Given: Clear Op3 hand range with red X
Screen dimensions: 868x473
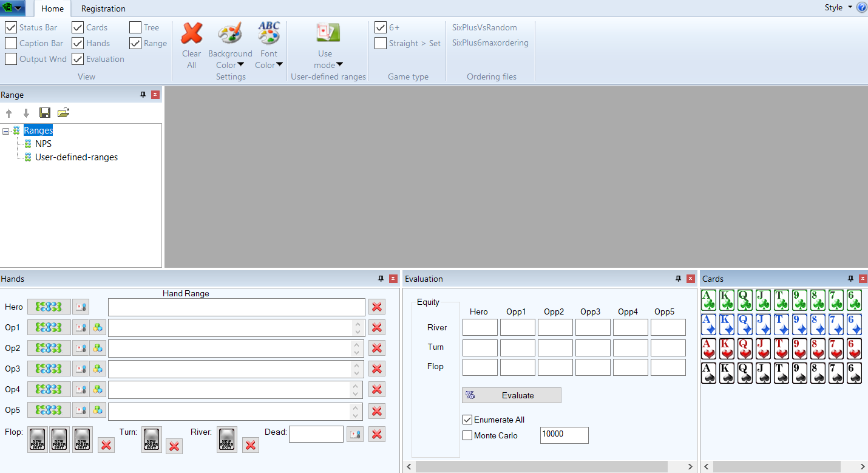Looking at the screenshot, I should point(377,369).
